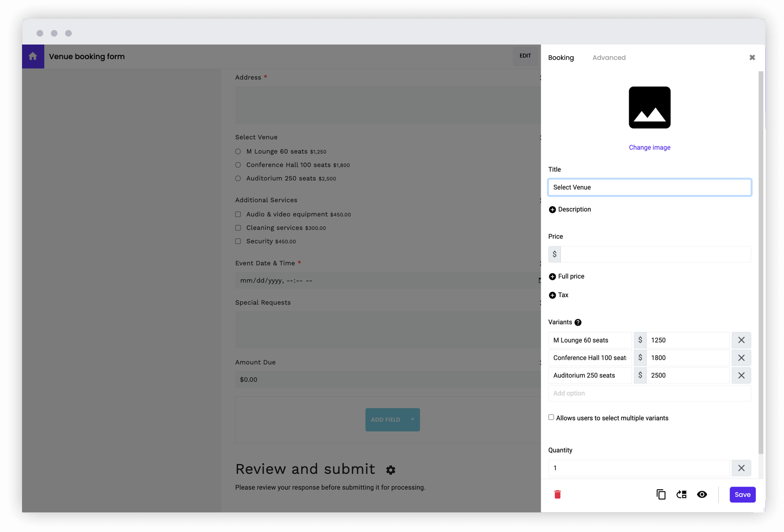Viewport: 784px width, 532px height.
Task: Save the field settings
Action: tap(742, 494)
